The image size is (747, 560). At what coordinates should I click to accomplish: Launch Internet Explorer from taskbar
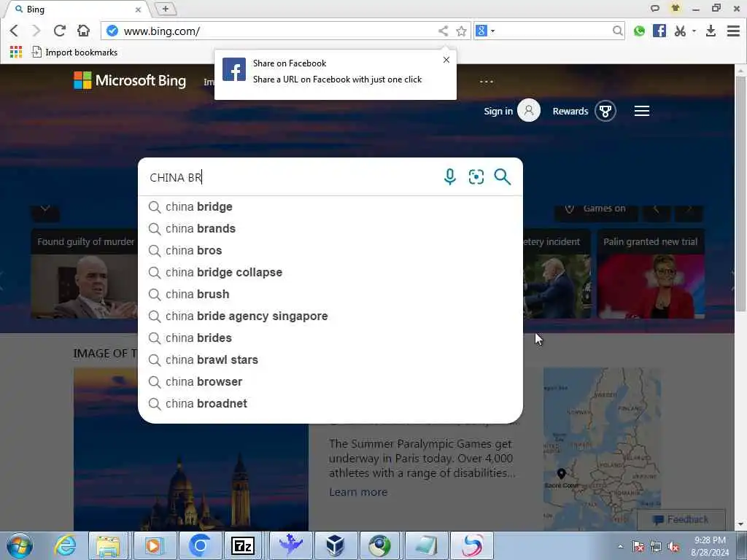pyautogui.click(x=64, y=545)
